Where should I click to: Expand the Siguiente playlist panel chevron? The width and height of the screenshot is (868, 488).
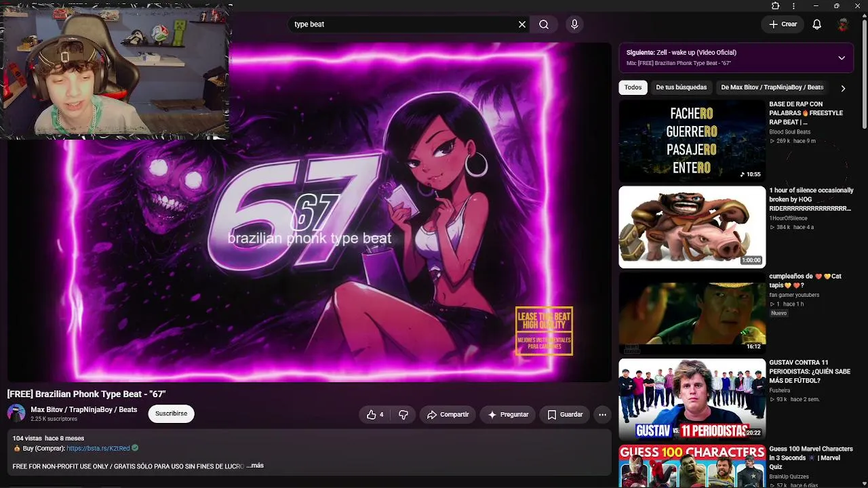coord(842,58)
